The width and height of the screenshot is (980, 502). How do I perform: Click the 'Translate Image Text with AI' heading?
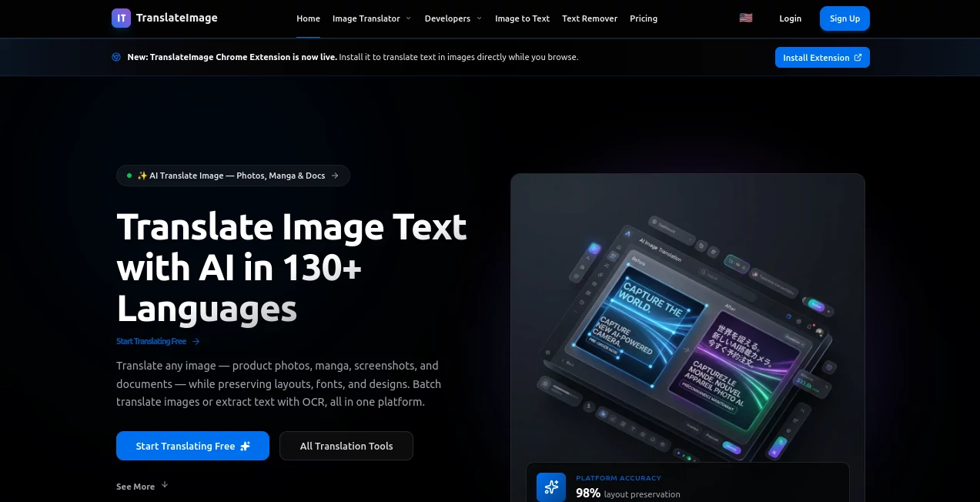[x=292, y=268]
